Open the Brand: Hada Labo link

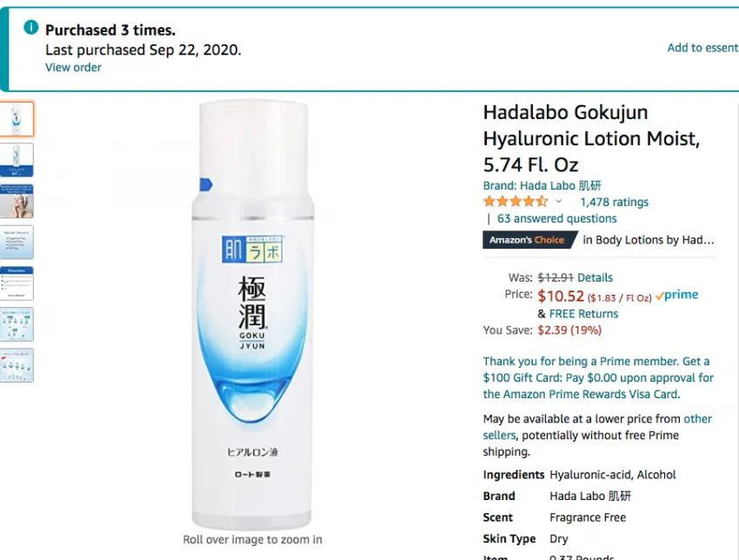click(542, 185)
